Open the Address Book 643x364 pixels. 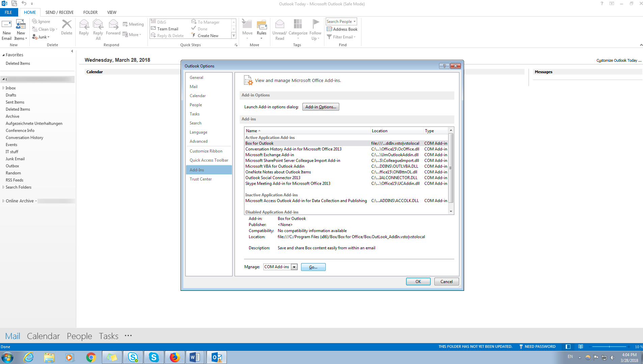point(342,29)
